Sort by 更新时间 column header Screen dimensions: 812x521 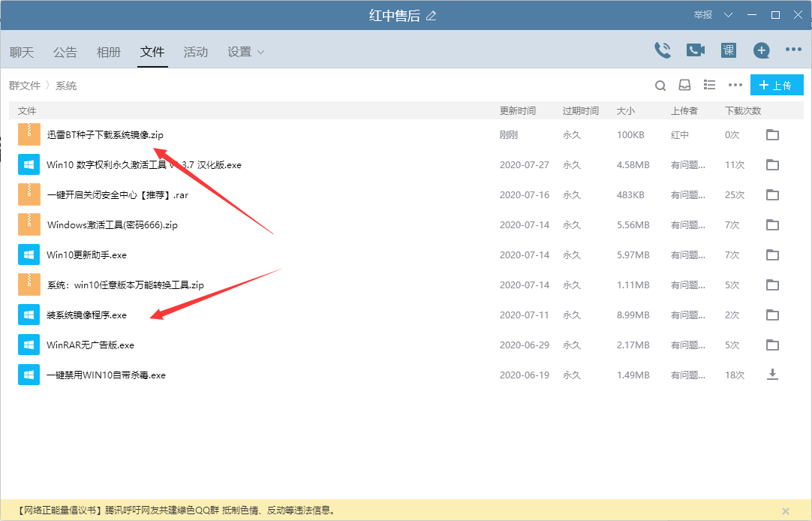(x=518, y=111)
